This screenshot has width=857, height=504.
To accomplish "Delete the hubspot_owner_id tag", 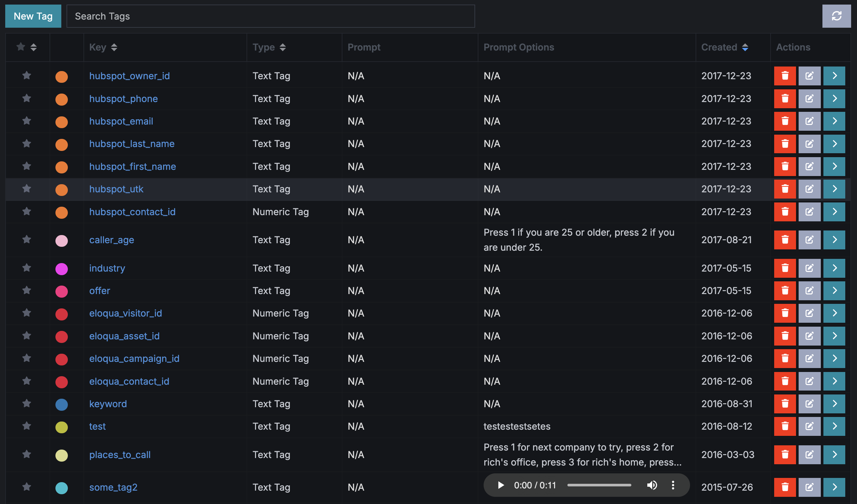I will pos(785,76).
